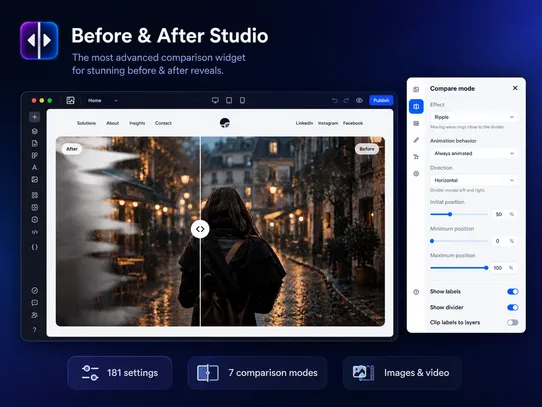The width and height of the screenshot is (542, 407).
Task: Open the Facebook link
Action: click(353, 123)
